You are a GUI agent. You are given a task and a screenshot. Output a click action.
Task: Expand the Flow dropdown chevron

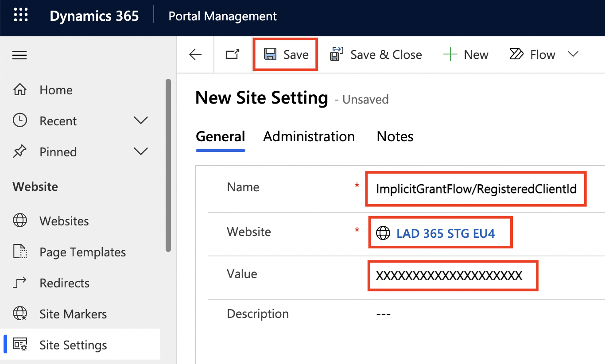click(573, 54)
